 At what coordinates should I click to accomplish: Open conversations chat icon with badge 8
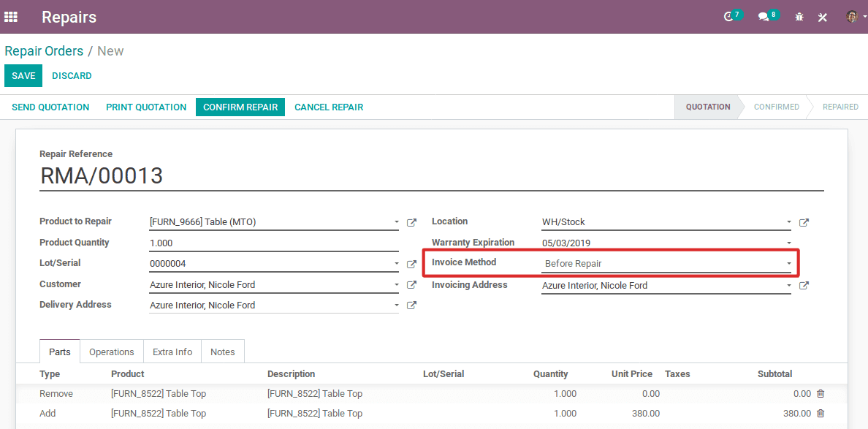[768, 16]
